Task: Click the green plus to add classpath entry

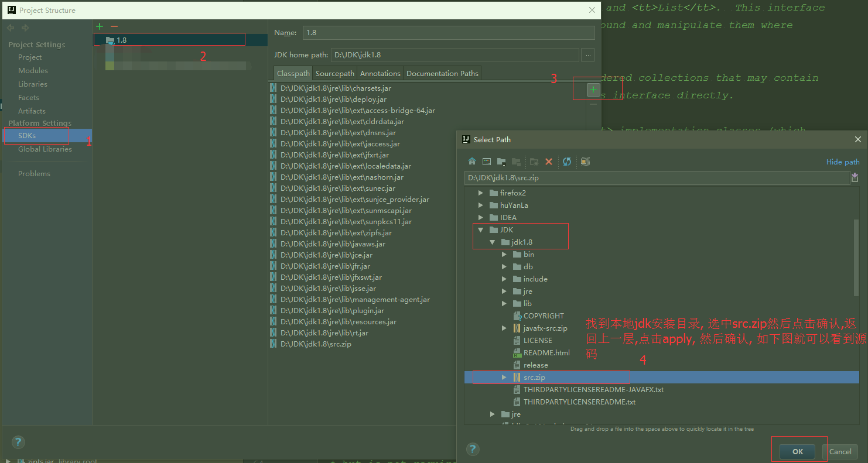Action: (x=593, y=90)
